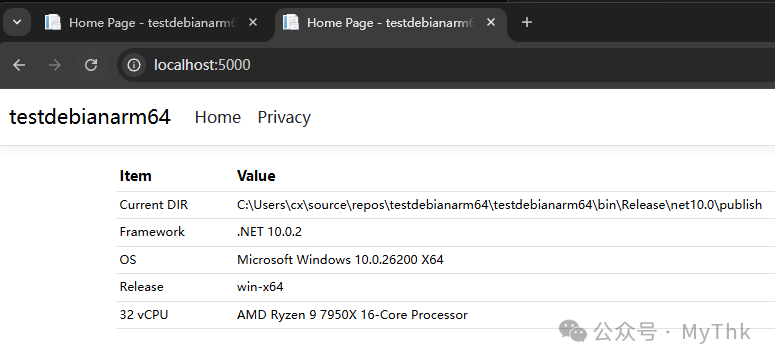Select the Release label cell
Viewport: 775px width, 362px height.
coord(141,287)
